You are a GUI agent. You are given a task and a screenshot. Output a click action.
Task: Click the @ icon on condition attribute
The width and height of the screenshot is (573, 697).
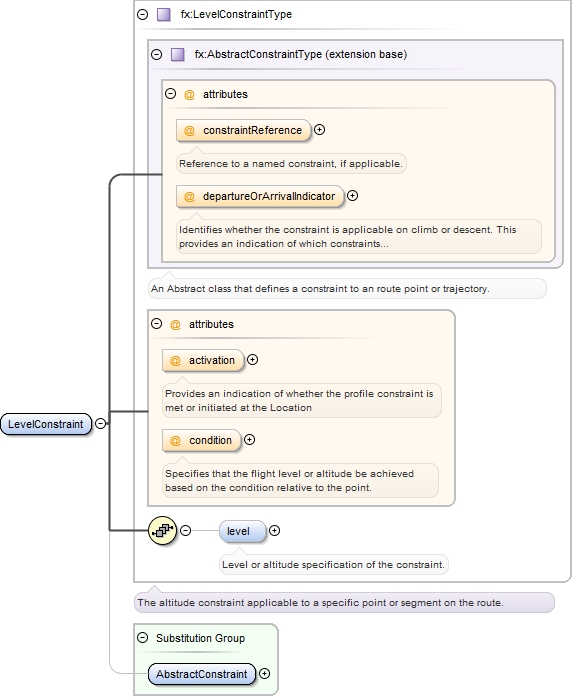175,441
